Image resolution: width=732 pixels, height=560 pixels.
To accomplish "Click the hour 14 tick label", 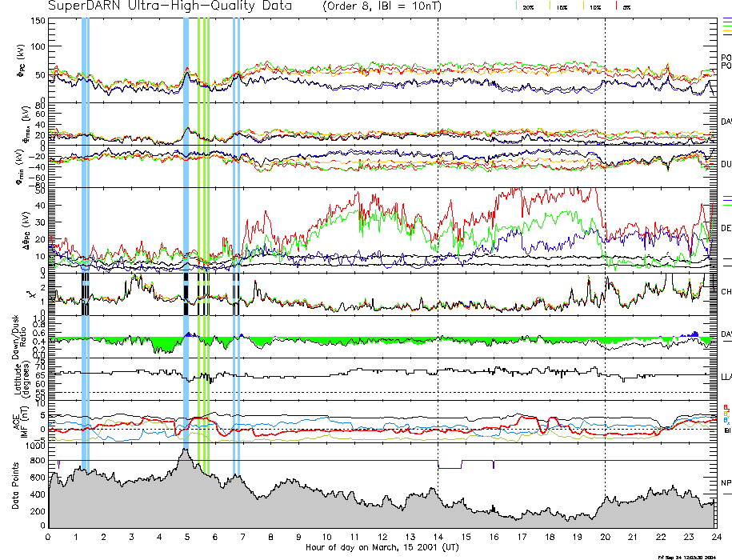I will 438,537.
